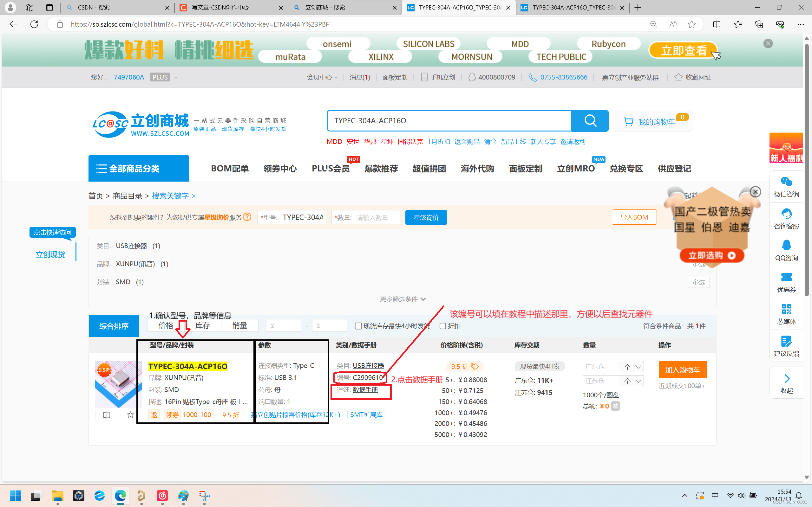Click the favorite star under product thumbnail
Viewport: 812px width, 507px height.
coord(131,415)
